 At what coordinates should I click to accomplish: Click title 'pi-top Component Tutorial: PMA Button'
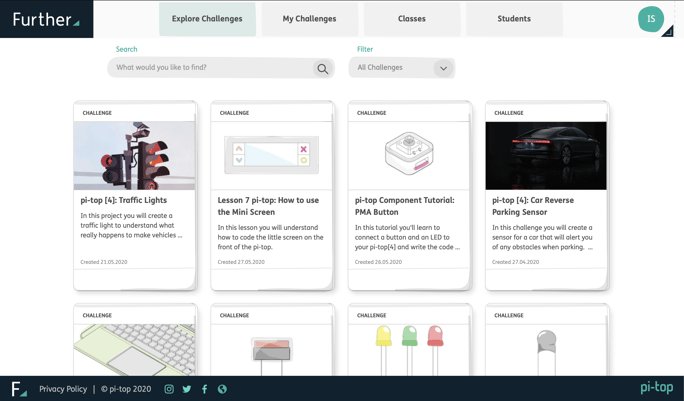pos(404,206)
